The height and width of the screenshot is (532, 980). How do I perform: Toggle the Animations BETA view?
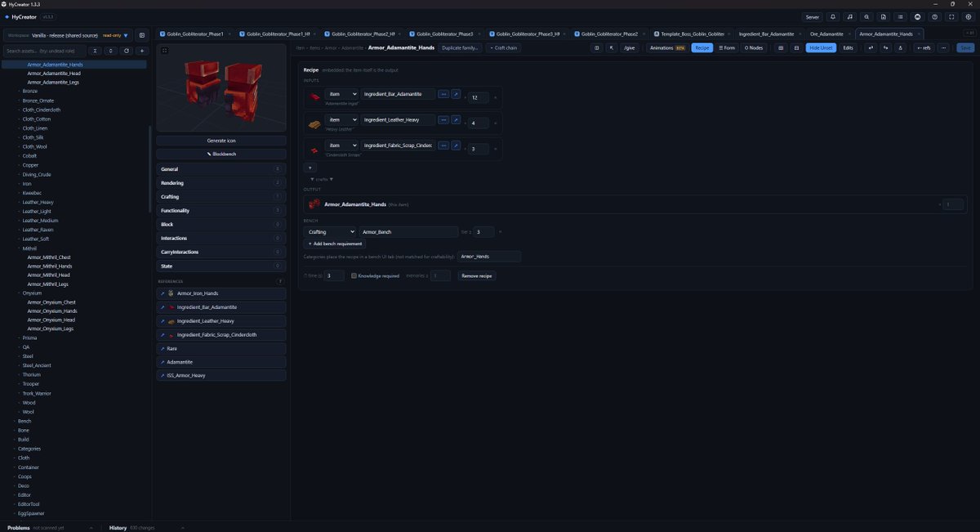point(668,48)
